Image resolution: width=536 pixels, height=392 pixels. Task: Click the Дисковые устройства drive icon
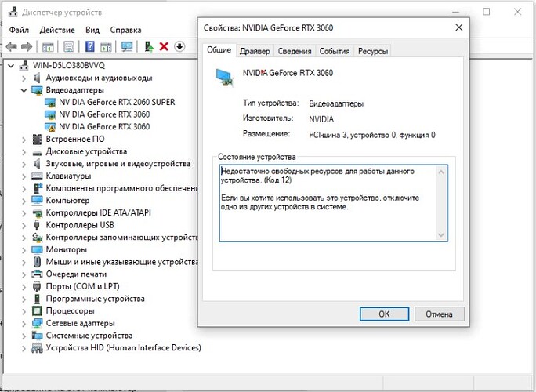point(37,152)
